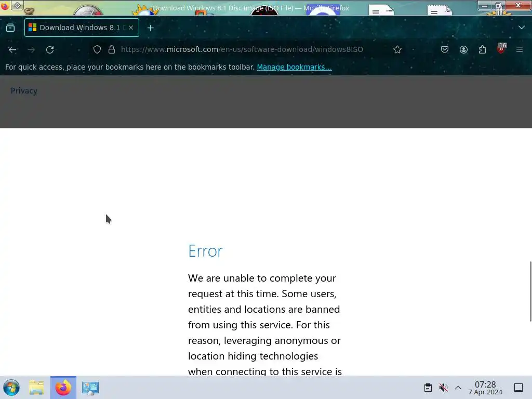Screen dimensions: 532x399
Task: Open uBlock Origin extension with 16 badge
Action: (501, 49)
